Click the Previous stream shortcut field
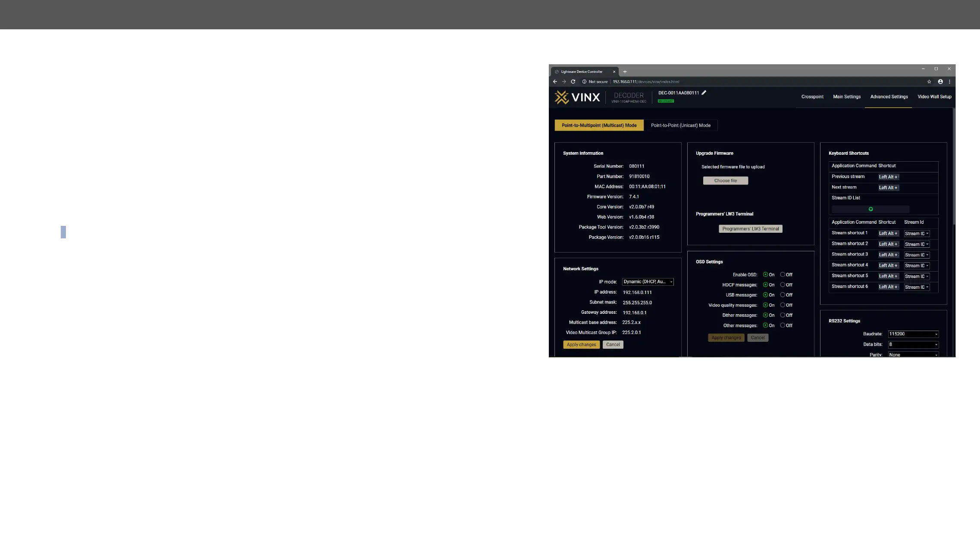 point(888,177)
